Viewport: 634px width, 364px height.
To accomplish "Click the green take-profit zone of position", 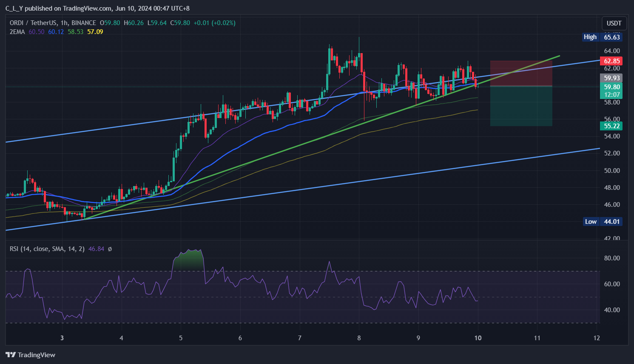I will point(521,106).
